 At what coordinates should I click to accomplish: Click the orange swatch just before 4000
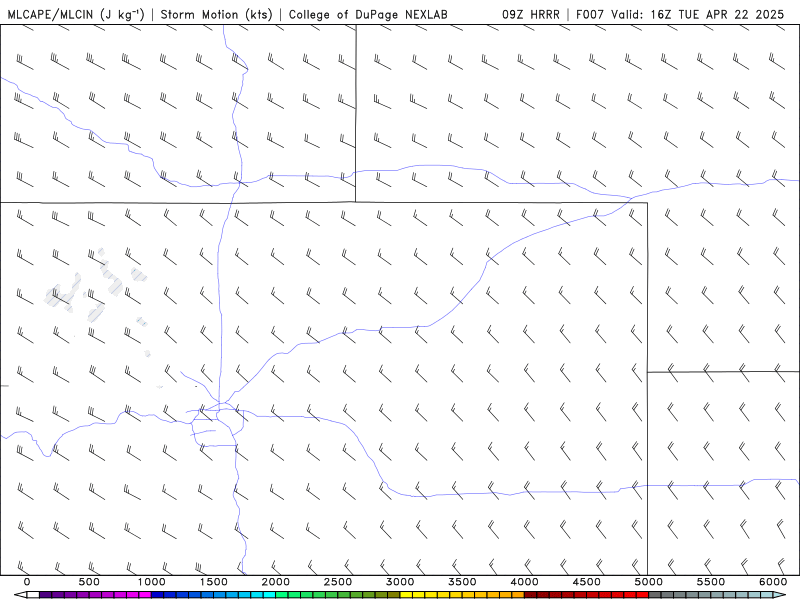[x=518, y=595]
